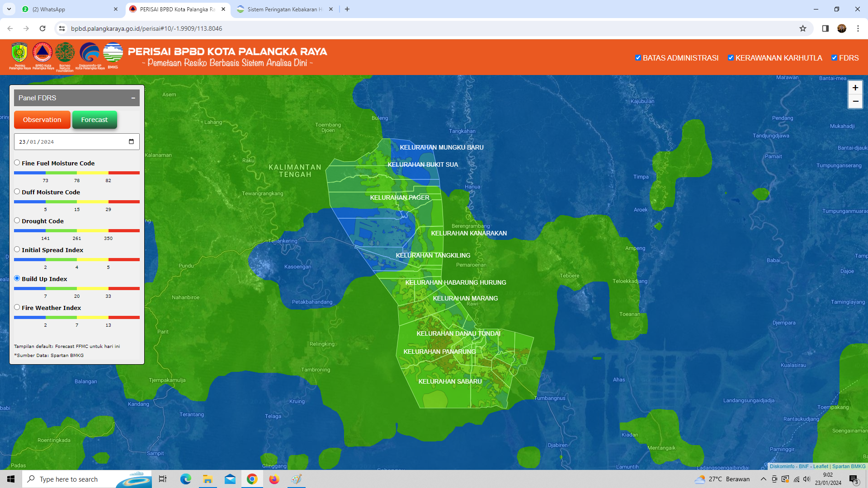Image resolution: width=868 pixels, height=488 pixels.
Task: Select Build Up Index radio
Action: [17, 278]
